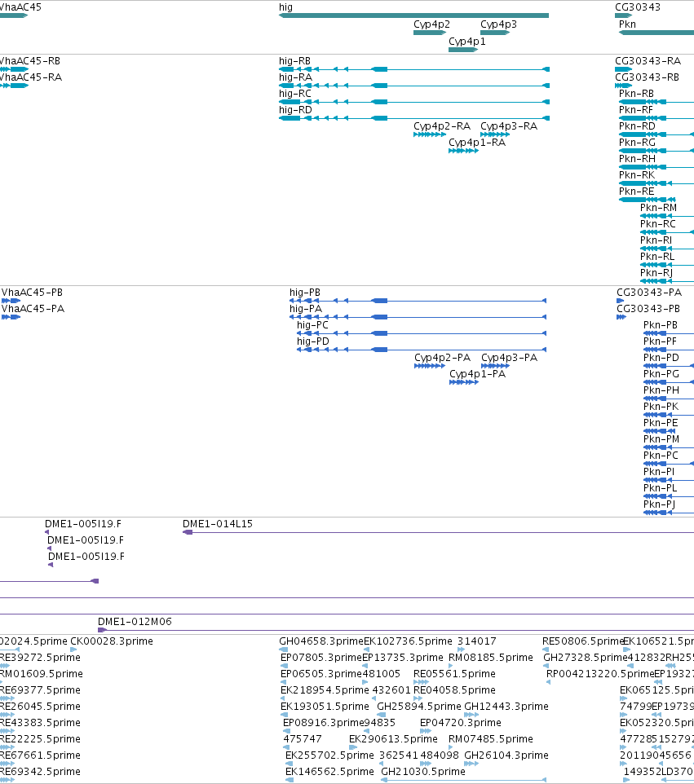The height and width of the screenshot is (784, 694).
Task: Select EST CK00028.3prime
Action: coord(73,650)
